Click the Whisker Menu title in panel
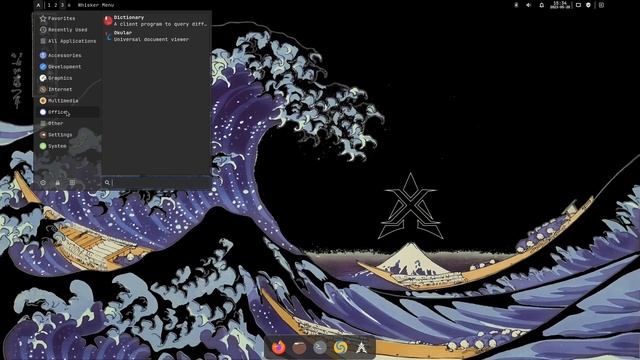 (x=96, y=5)
